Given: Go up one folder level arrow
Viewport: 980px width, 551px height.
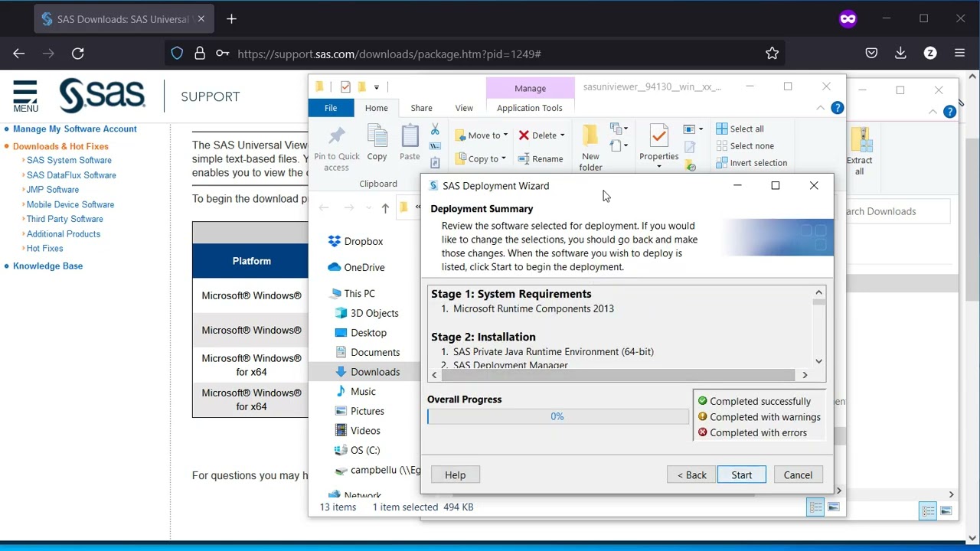Looking at the screenshot, I should (x=385, y=208).
